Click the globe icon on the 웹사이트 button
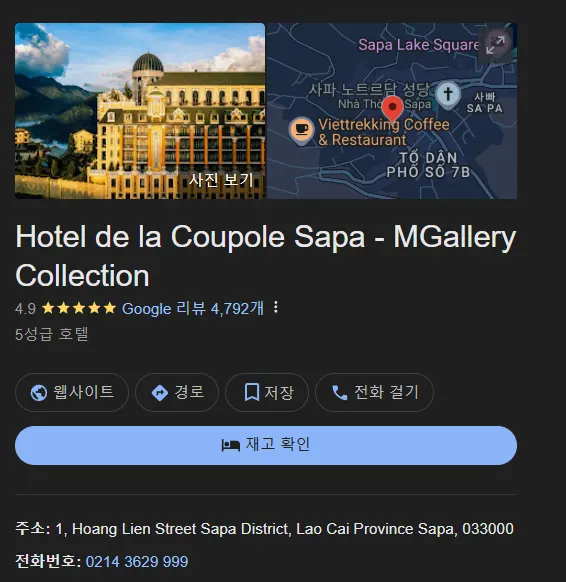Screen dimensions: 566x582 (39, 393)
